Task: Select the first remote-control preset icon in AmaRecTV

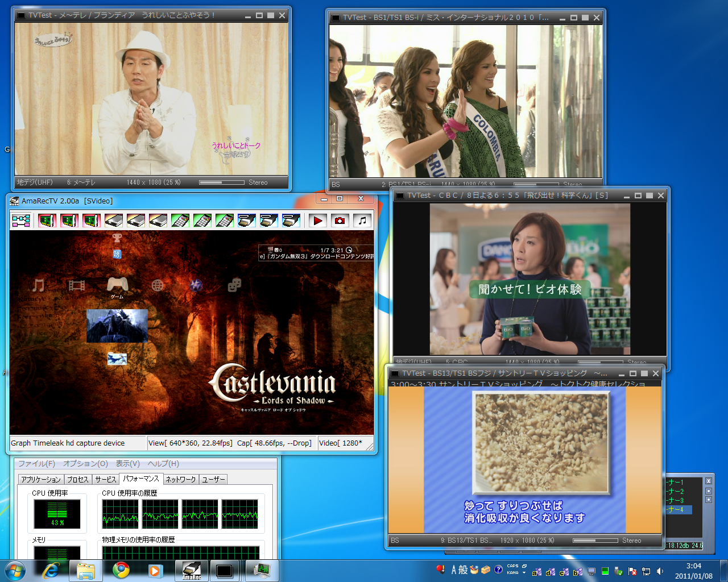Action: tap(180, 221)
